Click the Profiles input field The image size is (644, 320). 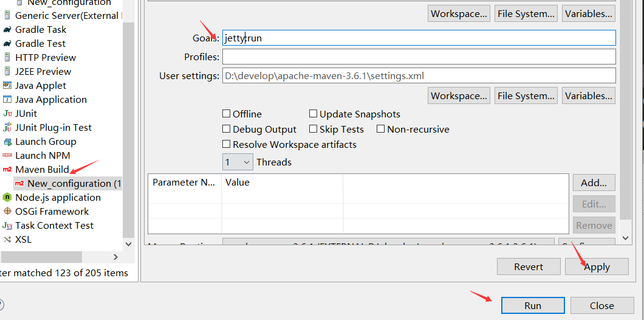pyautogui.click(x=419, y=57)
